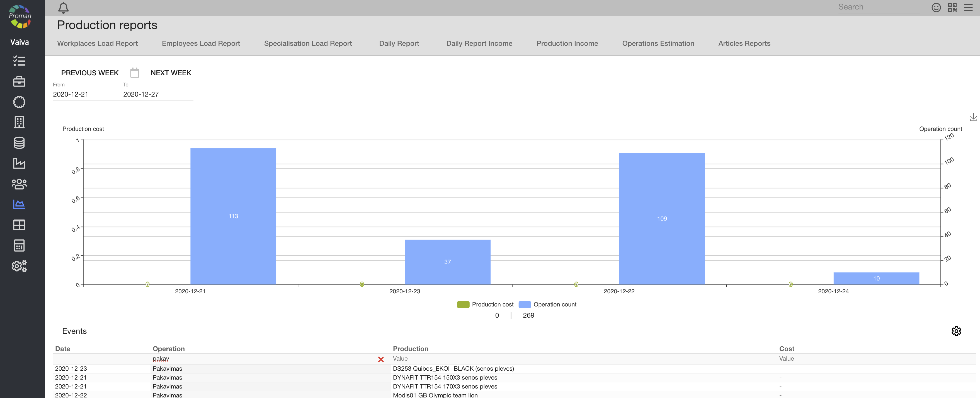The image size is (980, 398).
Task: Switch to the Daily Report tab
Action: [x=399, y=44]
